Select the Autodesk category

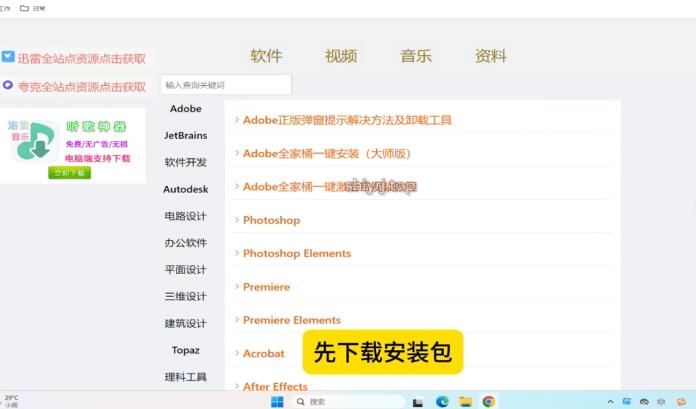pos(186,189)
